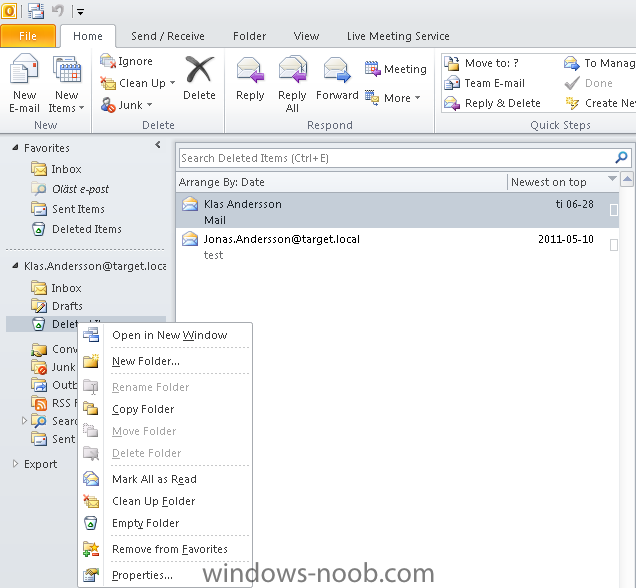Select the Jonas.Andersson@target.local test message
636x588 pixels.
(398, 246)
